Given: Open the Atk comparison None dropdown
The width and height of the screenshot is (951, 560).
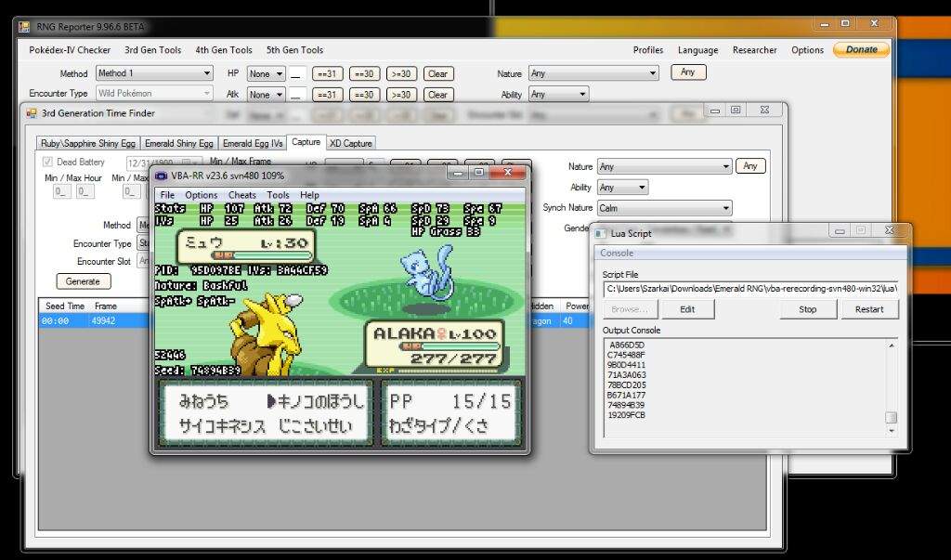Looking at the screenshot, I should click(x=266, y=95).
